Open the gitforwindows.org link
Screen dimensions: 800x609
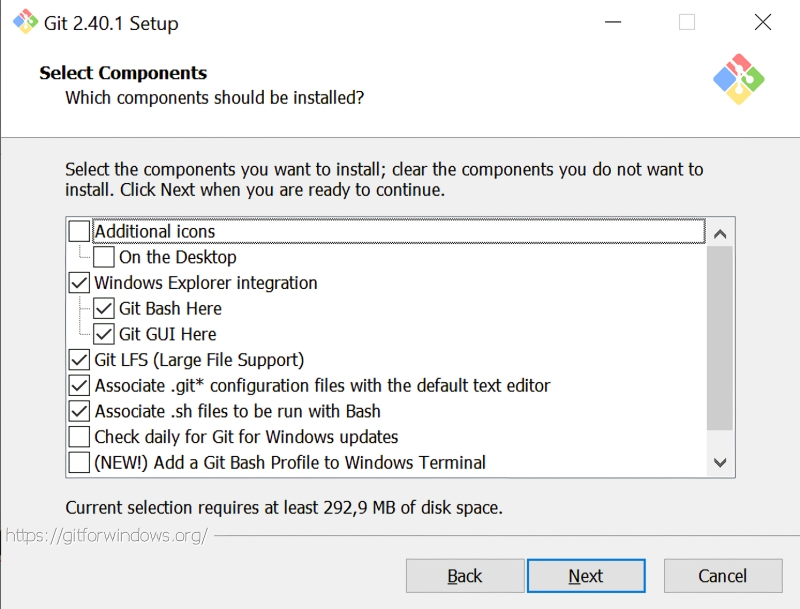(107, 535)
